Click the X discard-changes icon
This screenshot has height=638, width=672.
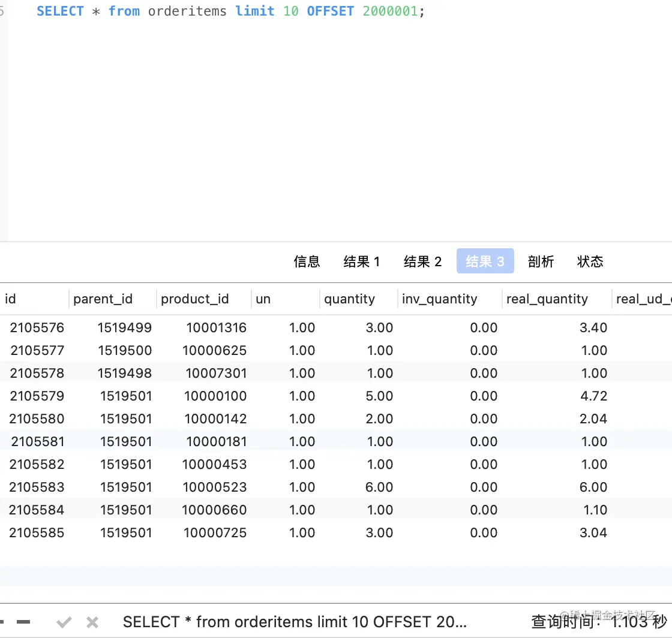point(92,622)
